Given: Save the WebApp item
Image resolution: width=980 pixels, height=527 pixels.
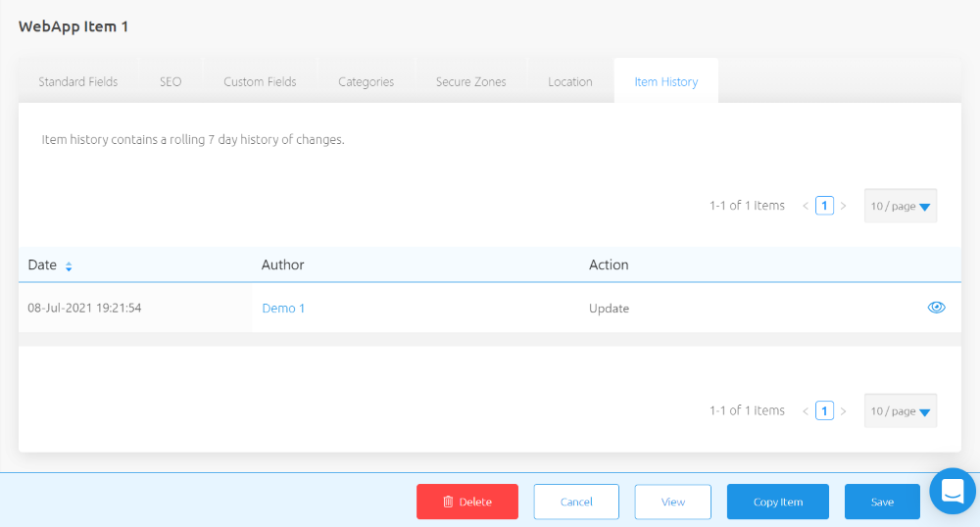Looking at the screenshot, I should click(881, 502).
